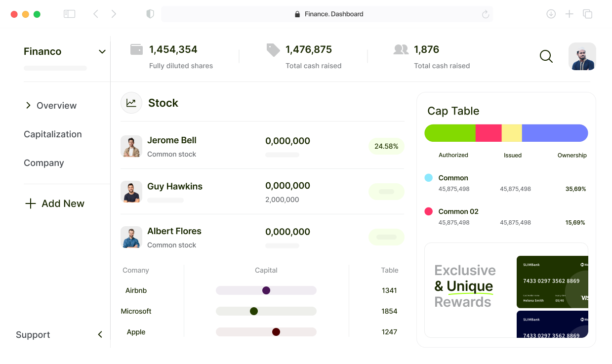The image size is (612, 364).
Task: Click the Airbnb capital slider knob
Action: click(266, 290)
